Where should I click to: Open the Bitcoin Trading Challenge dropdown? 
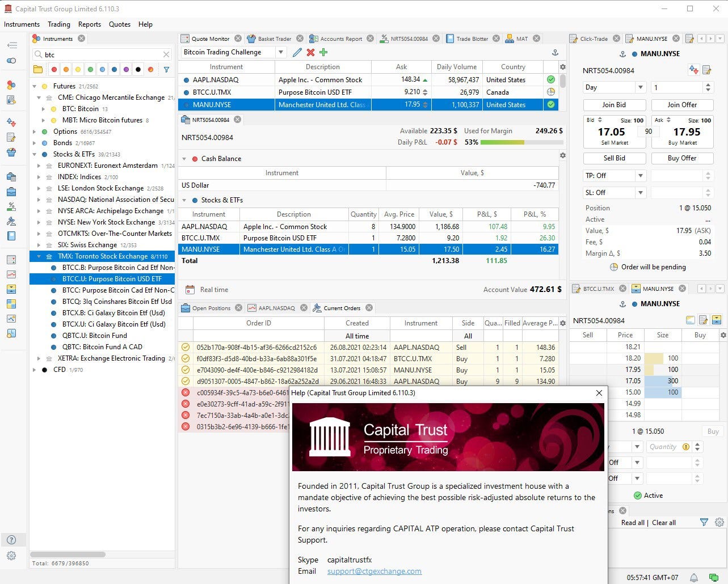pyautogui.click(x=280, y=52)
